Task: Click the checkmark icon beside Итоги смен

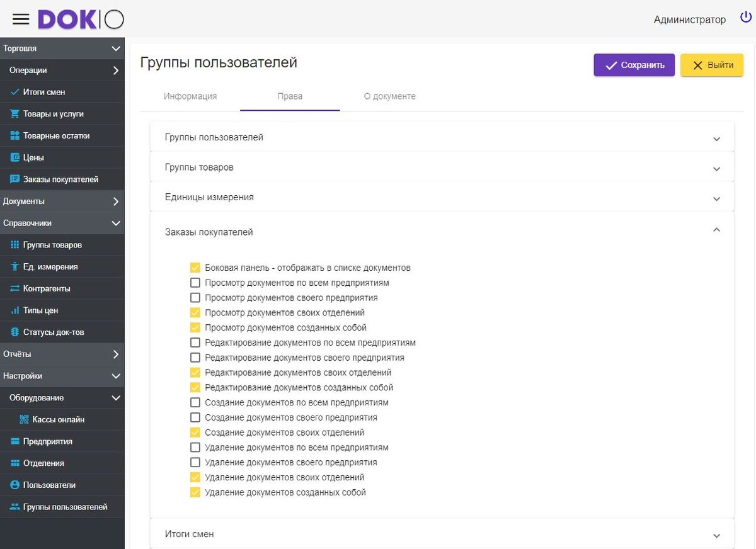Action: [16, 92]
